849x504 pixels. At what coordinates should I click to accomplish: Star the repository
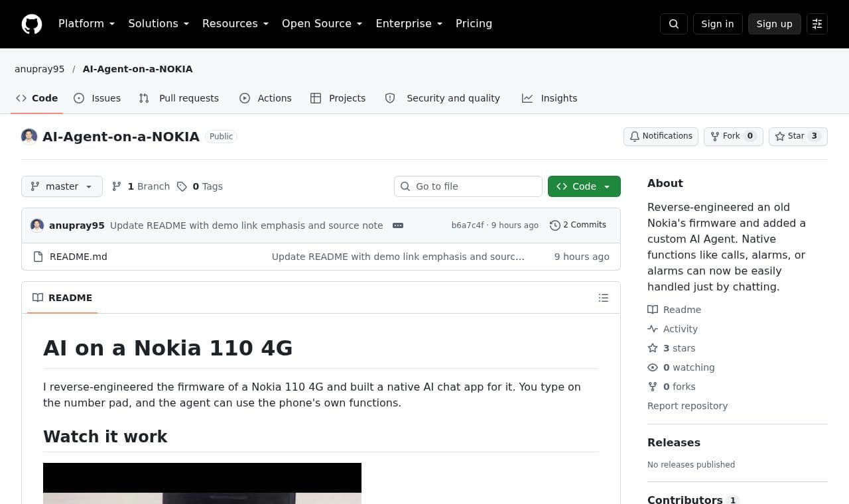[x=798, y=137]
